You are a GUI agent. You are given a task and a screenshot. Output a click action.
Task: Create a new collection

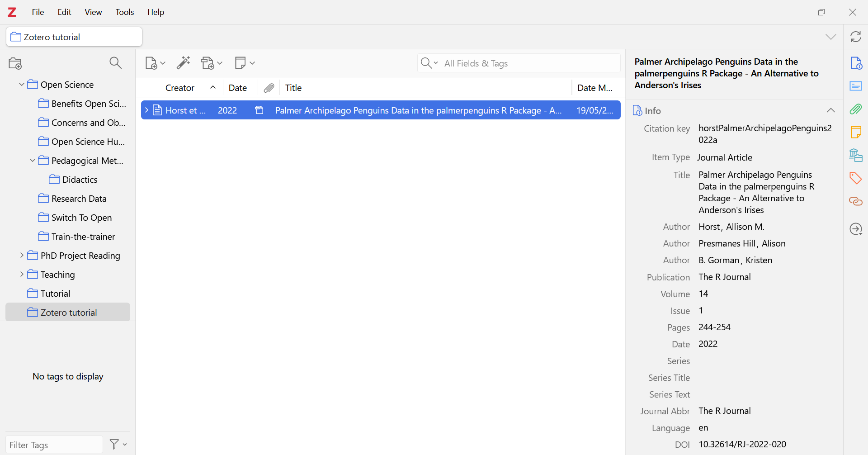(x=15, y=63)
